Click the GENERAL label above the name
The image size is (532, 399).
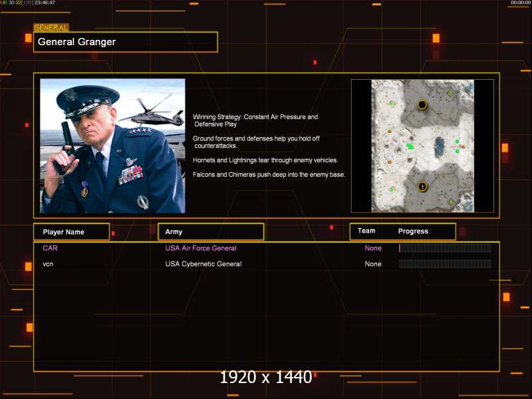51,28
